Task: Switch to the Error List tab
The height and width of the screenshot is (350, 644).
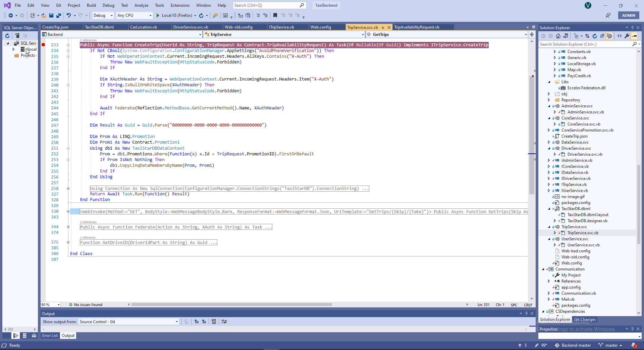Action: coord(50,336)
